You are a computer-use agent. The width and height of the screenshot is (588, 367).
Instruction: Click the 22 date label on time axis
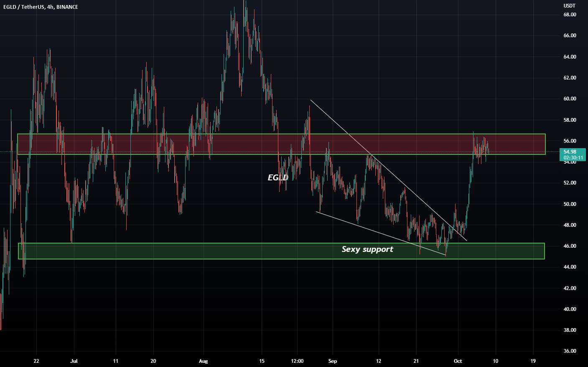(x=36, y=361)
